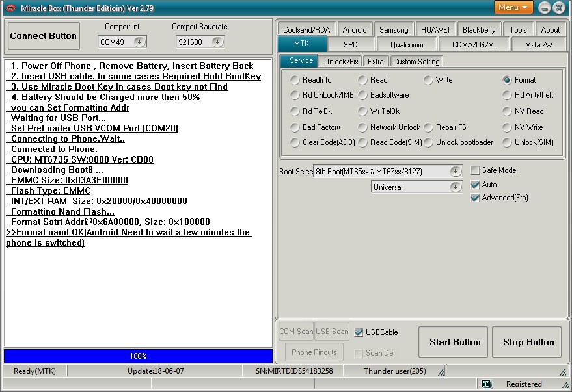
Task: Select the MTK tab
Action: 302,44
